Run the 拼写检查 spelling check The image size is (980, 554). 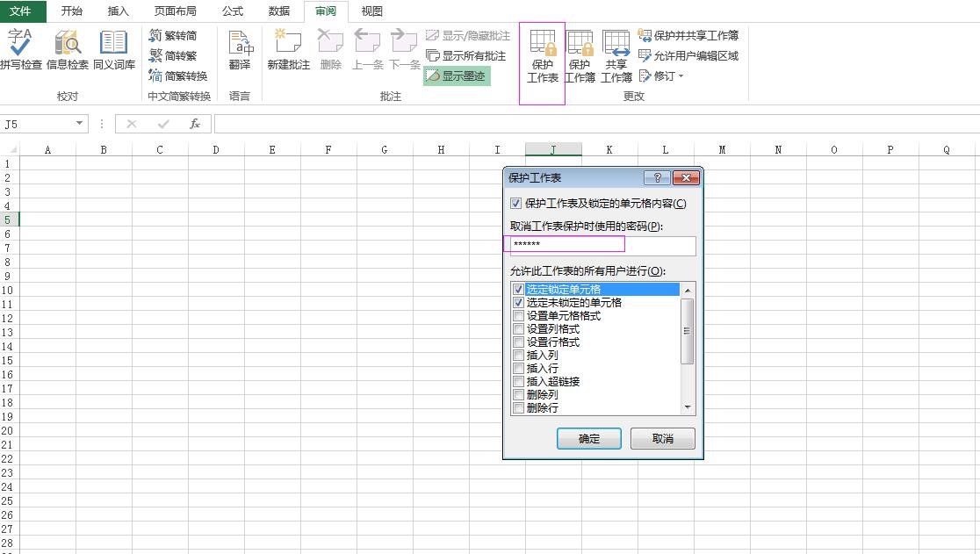tap(20, 48)
